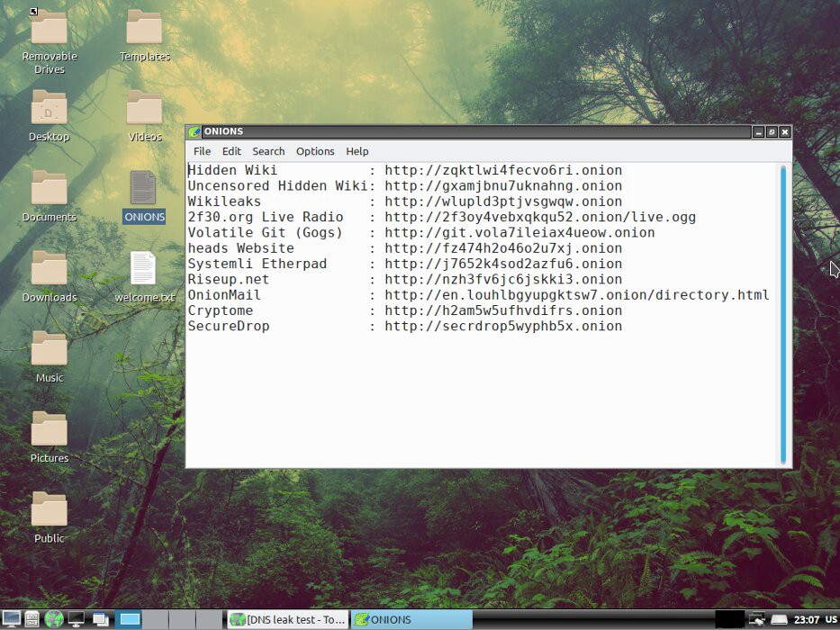Switch to the second workspace in the pager

[156, 619]
